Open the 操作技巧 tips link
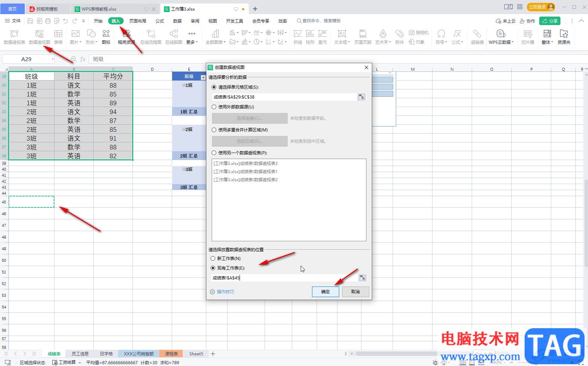This screenshot has width=588, height=366. tap(225, 291)
